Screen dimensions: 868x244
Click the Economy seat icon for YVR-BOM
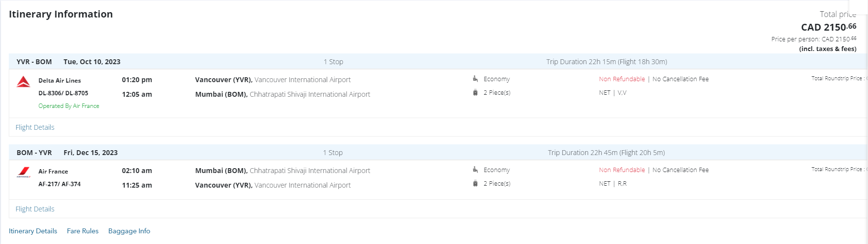coord(475,79)
